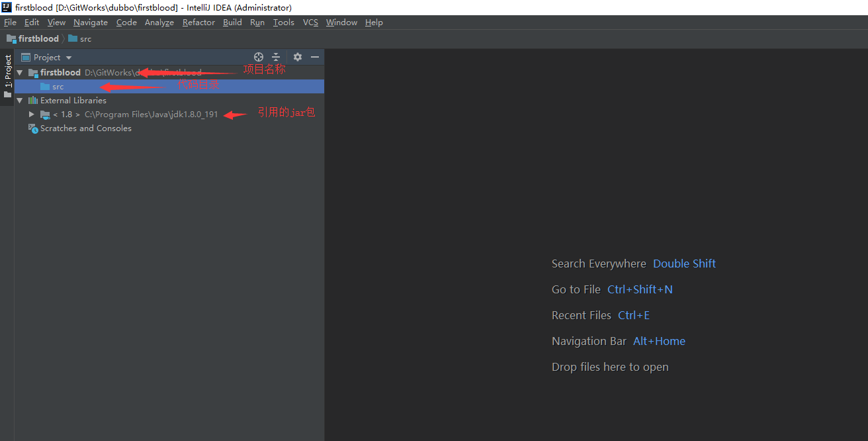Viewport: 868px width, 441px height.
Task: Hide the Project tool window
Action: pyautogui.click(x=315, y=57)
